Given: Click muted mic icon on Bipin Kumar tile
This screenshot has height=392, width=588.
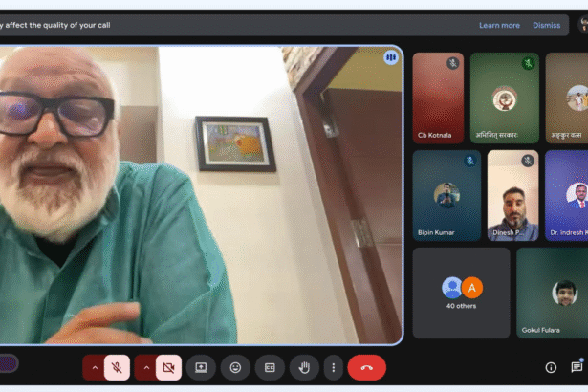Looking at the screenshot, I should pos(470,161).
